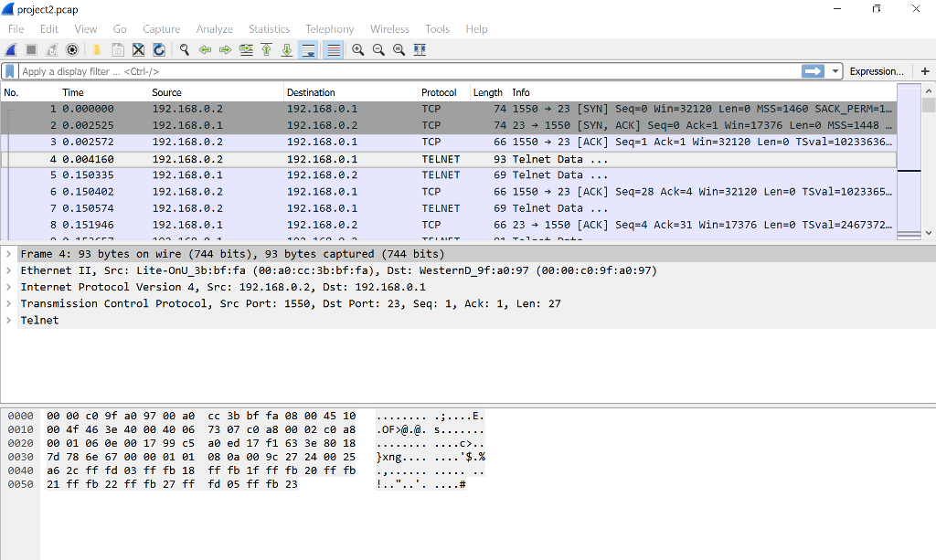Viewport: 936px width, 560px height.
Task: Click packet list scrollbar up arrow
Action: pyautogui.click(x=929, y=91)
